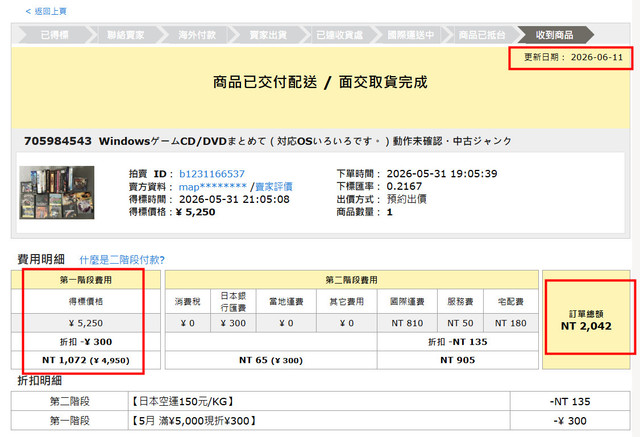Click 下單時間 2026-05-31 19:05:39 value
This screenshot has height=437, width=640.
442,174
